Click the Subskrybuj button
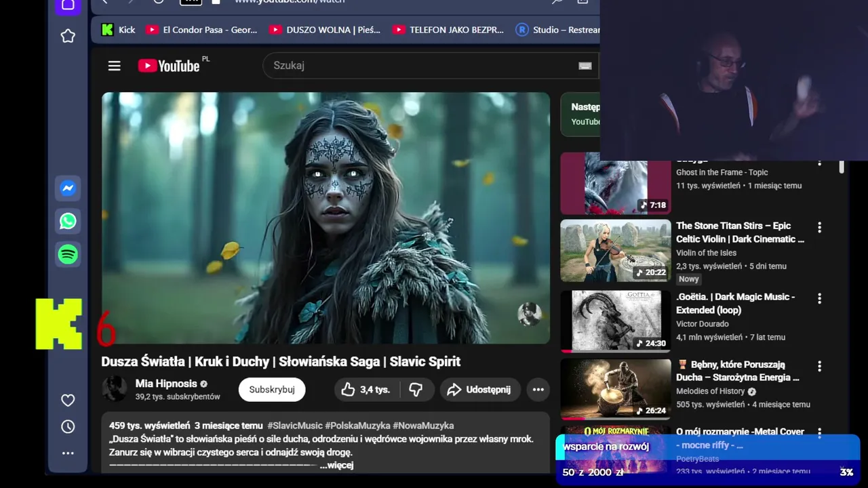This screenshot has height=488, width=868. 272,390
